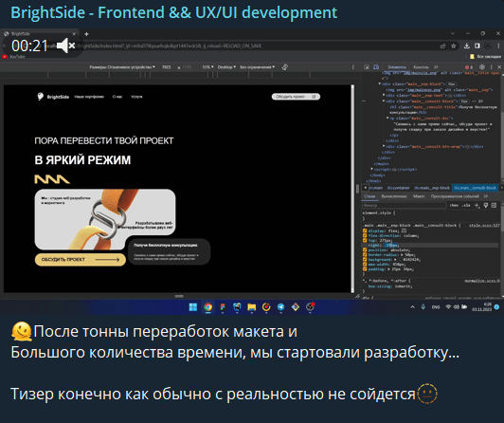Activate the inspect element picker icon
Image resolution: width=504 pixels, height=423 pixels.
[x=367, y=67]
